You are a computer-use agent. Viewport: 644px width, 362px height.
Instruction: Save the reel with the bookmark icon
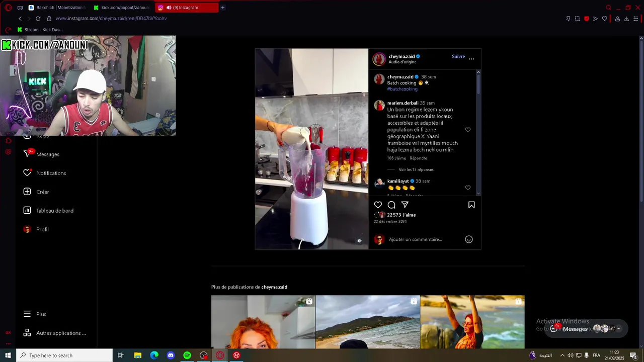tap(471, 205)
